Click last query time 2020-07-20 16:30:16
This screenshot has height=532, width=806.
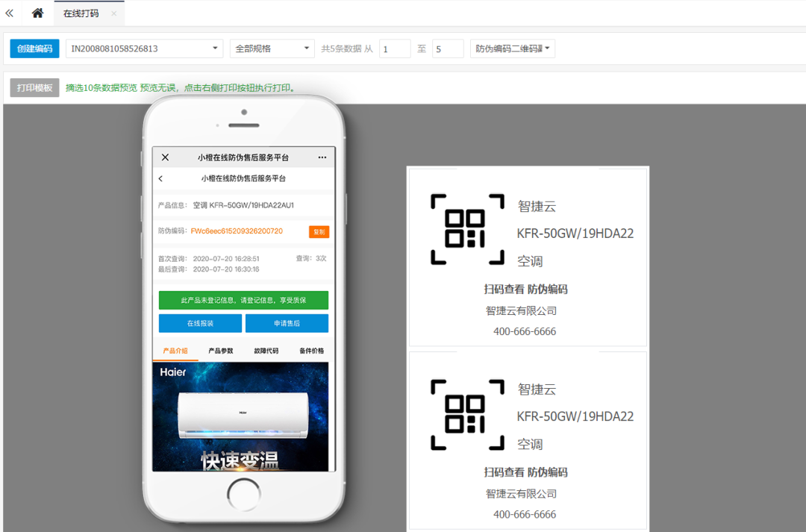pos(226,269)
